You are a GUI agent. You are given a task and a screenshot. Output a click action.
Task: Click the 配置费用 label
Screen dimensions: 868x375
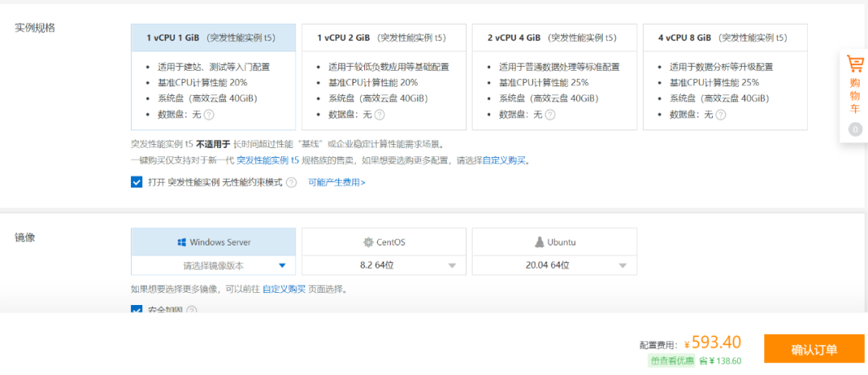[x=659, y=345]
